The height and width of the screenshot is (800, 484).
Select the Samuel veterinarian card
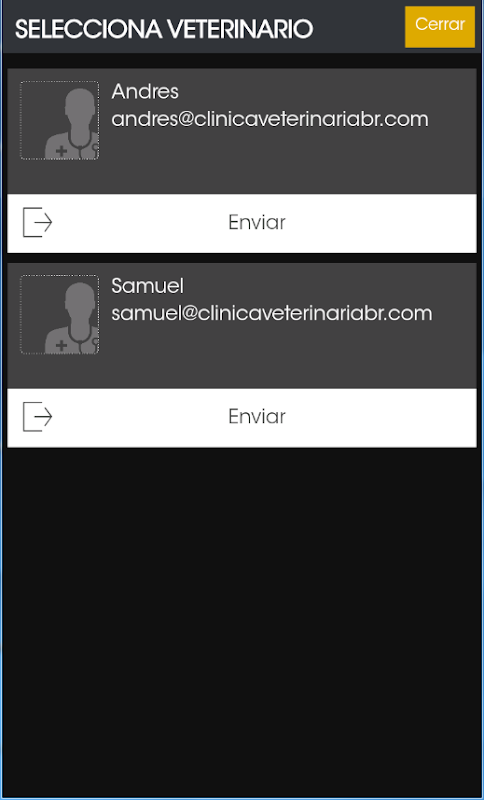[242, 326]
